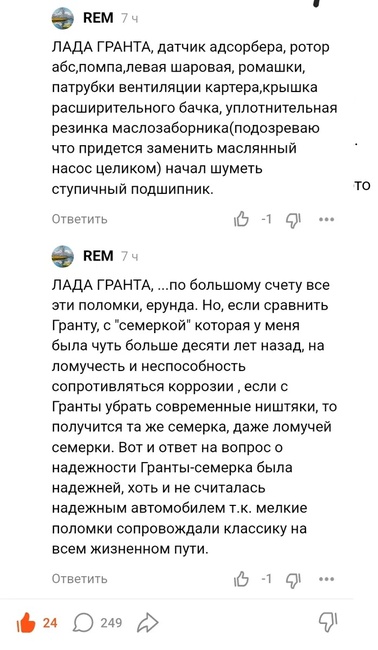The height and width of the screenshot is (650, 378).
Task: Like the first REM comment
Action: tap(241, 219)
